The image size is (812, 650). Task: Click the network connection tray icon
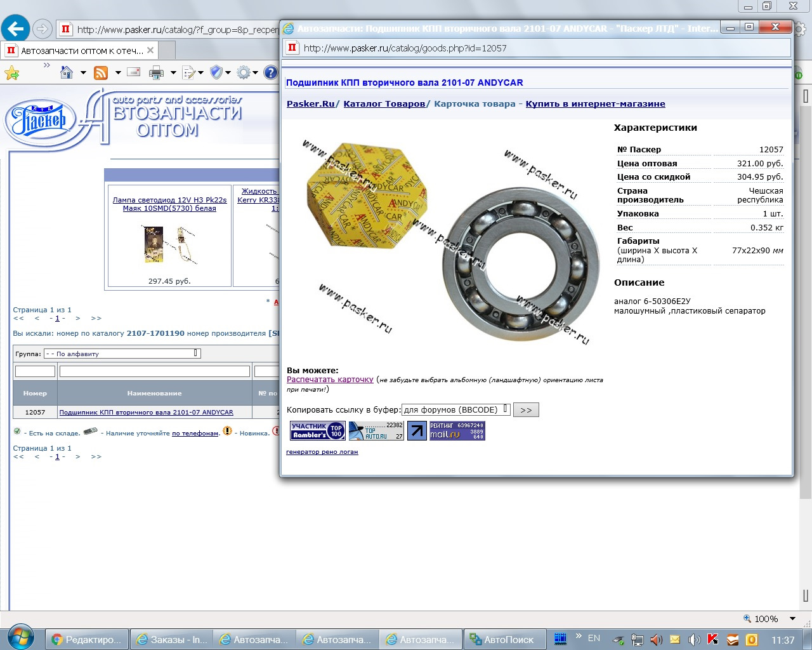[637, 640]
